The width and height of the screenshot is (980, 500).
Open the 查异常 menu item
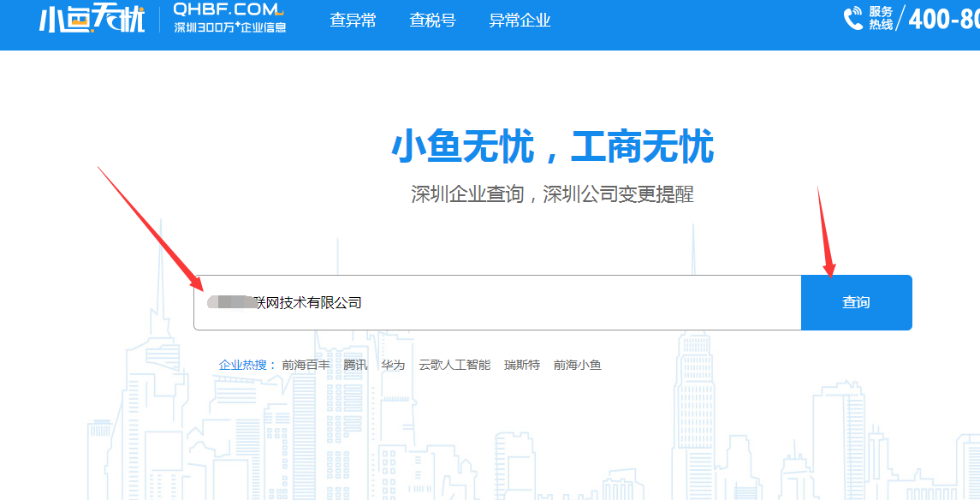353,21
